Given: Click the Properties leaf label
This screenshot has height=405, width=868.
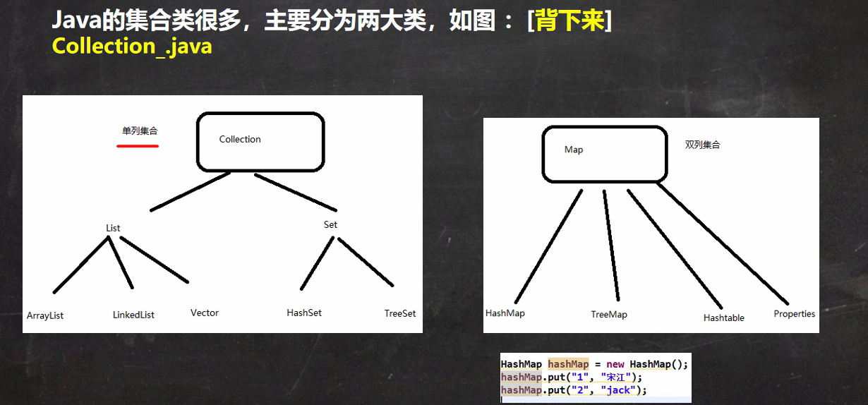Looking at the screenshot, I should (x=794, y=314).
